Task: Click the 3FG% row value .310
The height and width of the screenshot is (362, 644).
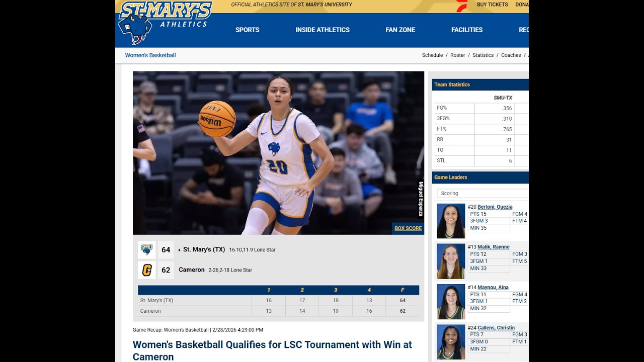Action: pyautogui.click(x=507, y=119)
